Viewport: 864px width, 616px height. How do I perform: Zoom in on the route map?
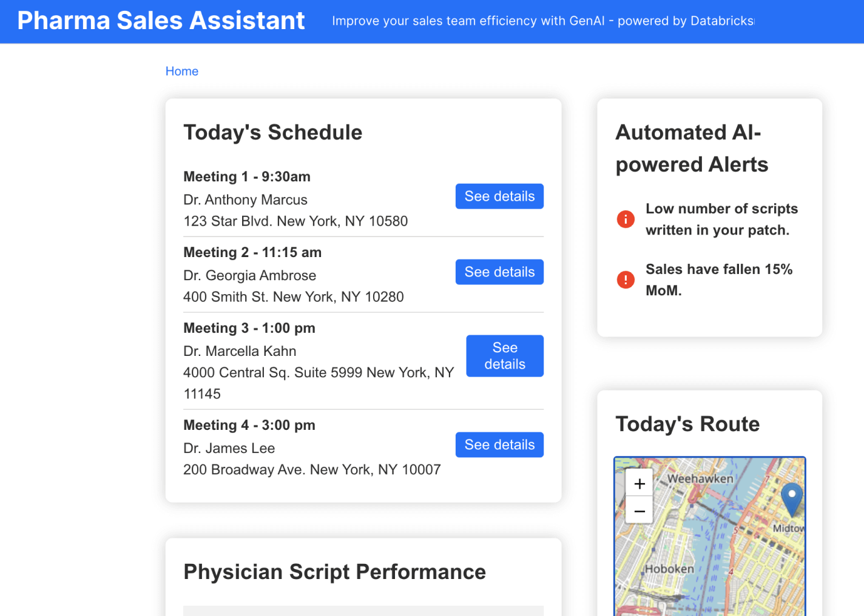pos(640,483)
